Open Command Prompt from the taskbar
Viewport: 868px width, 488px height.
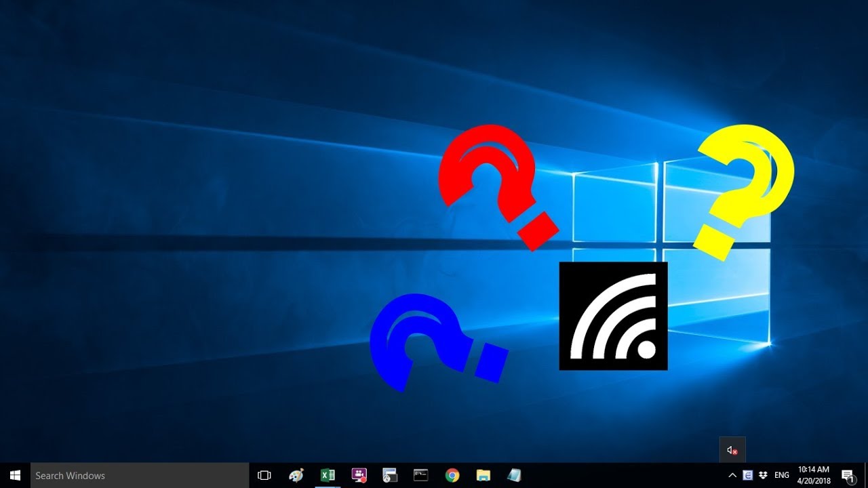point(421,475)
